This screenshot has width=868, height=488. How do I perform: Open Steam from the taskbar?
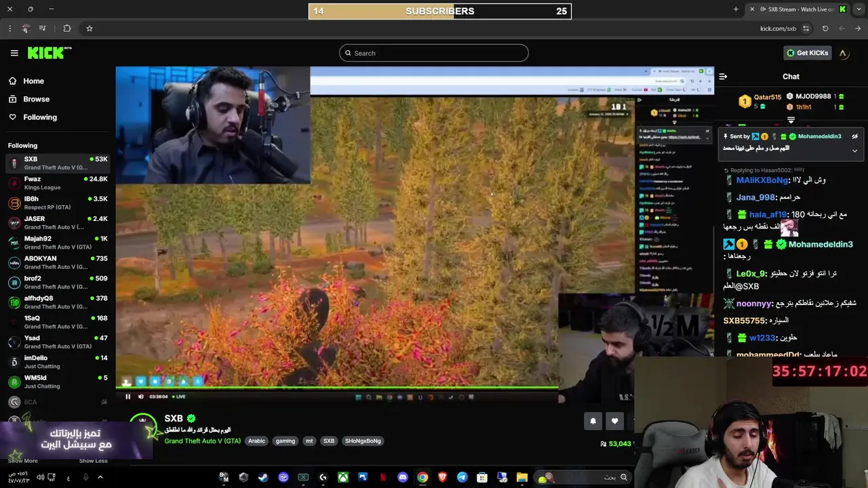(263, 477)
